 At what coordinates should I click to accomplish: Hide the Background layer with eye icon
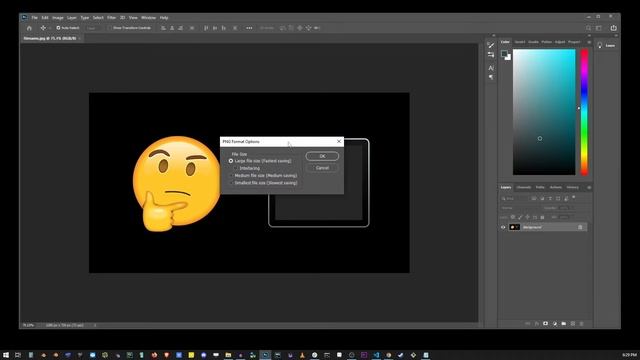pos(503,227)
